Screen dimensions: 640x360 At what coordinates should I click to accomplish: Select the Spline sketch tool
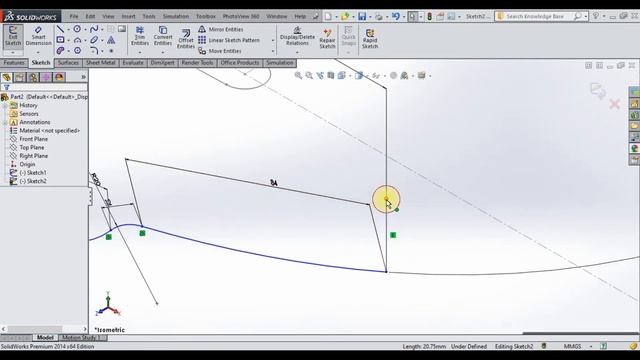click(x=94, y=29)
